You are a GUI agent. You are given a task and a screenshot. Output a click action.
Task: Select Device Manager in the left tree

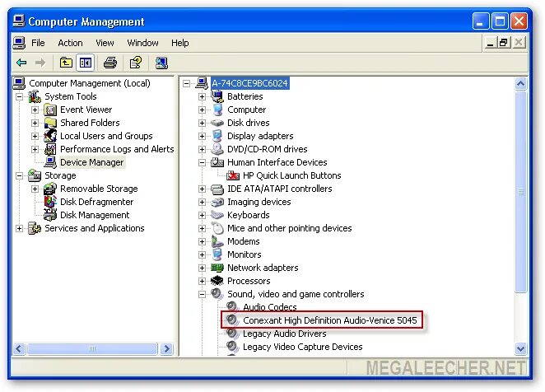coord(91,162)
